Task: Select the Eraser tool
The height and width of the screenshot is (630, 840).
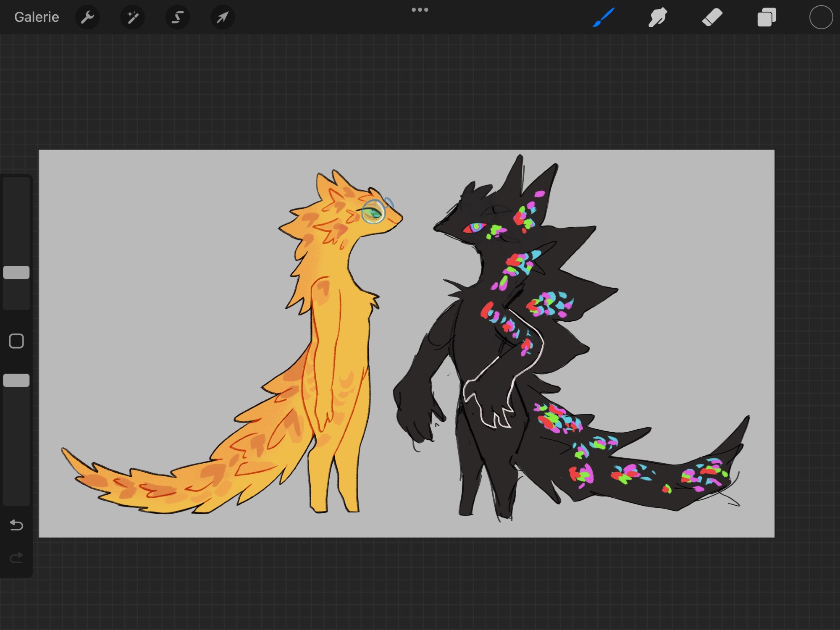Action: (712, 17)
